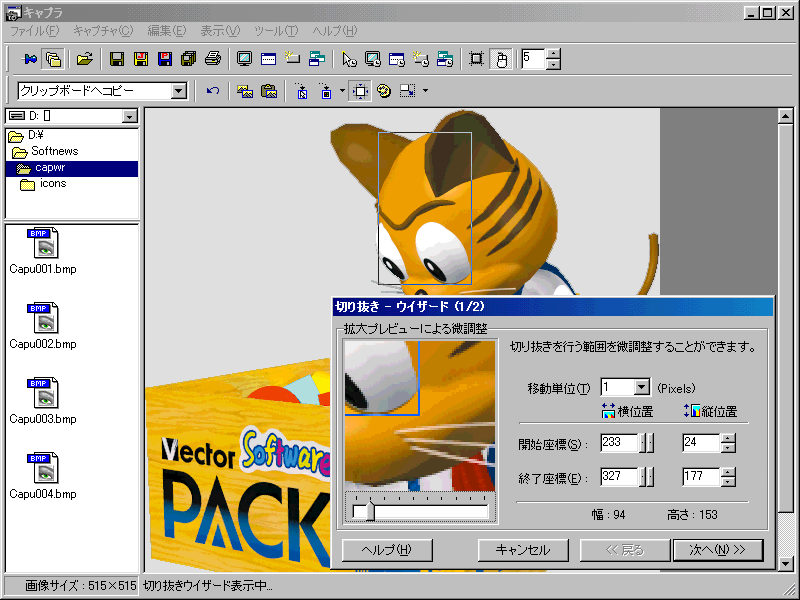Click the 開始座標 vertical field showing 24
800x600 pixels.
coord(701,442)
